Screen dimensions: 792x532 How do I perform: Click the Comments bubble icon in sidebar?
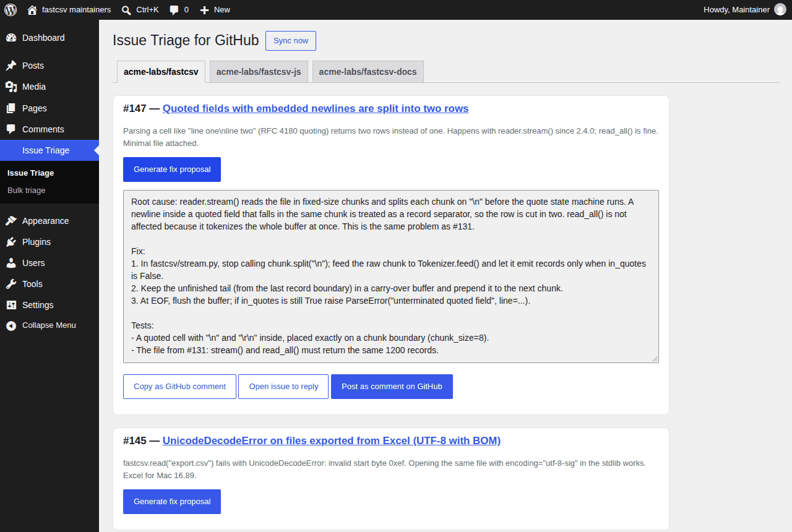click(11, 129)
